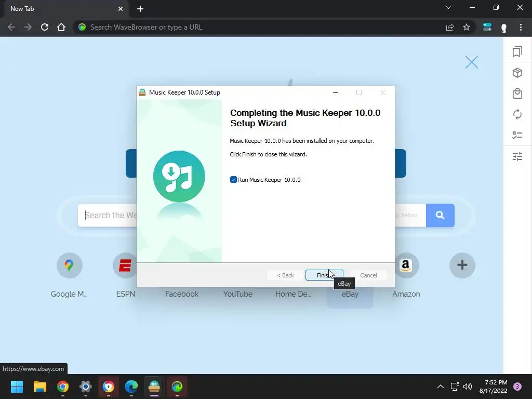Click Cancel in Music Keeper setup
532x399 pixels.
[x=368, y=275]
